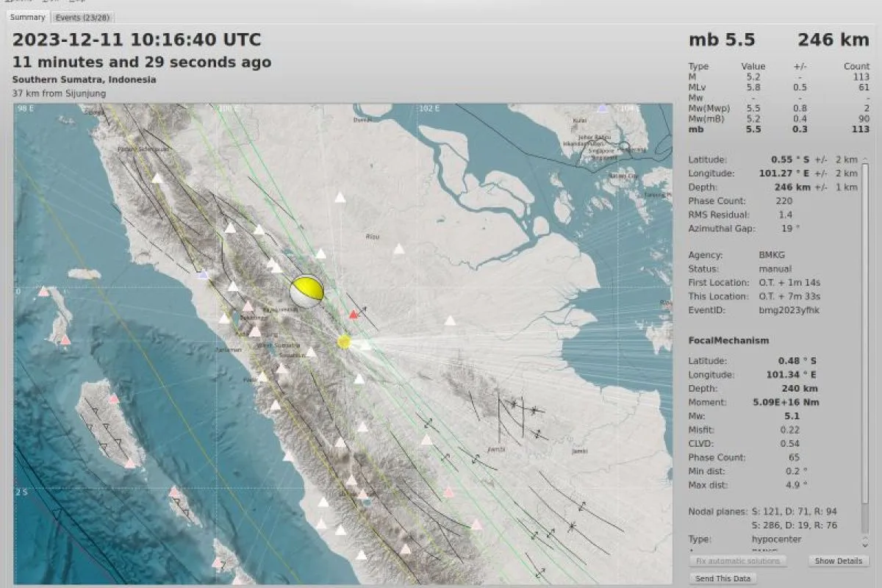Click the MLv magnitude row

779,87
